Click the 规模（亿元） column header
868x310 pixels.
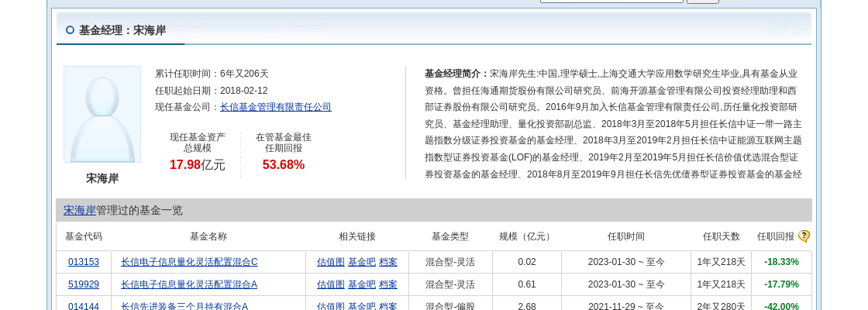[526, 236]
